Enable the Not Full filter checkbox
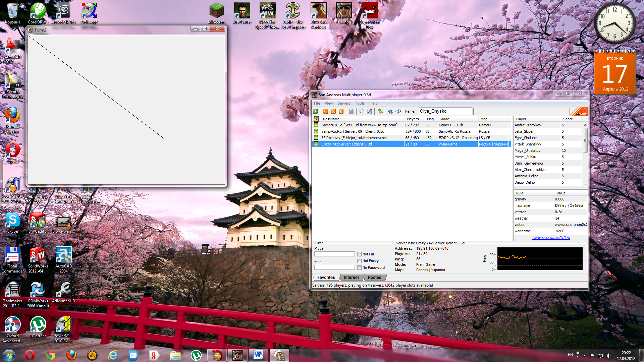 click(359, 254)
